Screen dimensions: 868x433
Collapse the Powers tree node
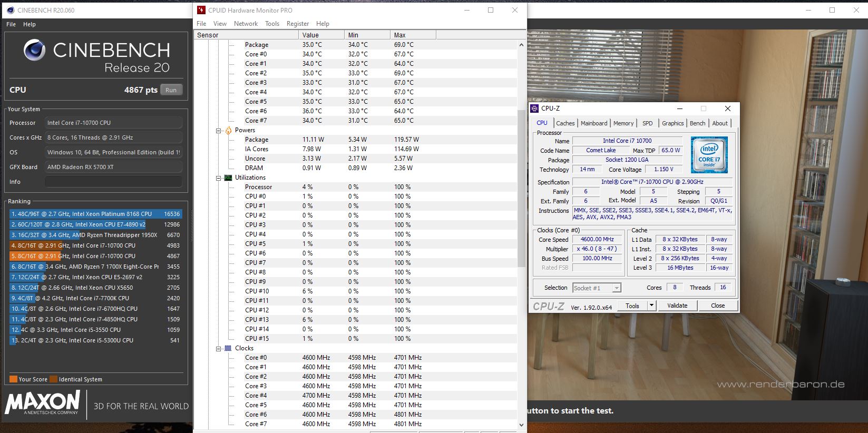[x=219, y=131]
